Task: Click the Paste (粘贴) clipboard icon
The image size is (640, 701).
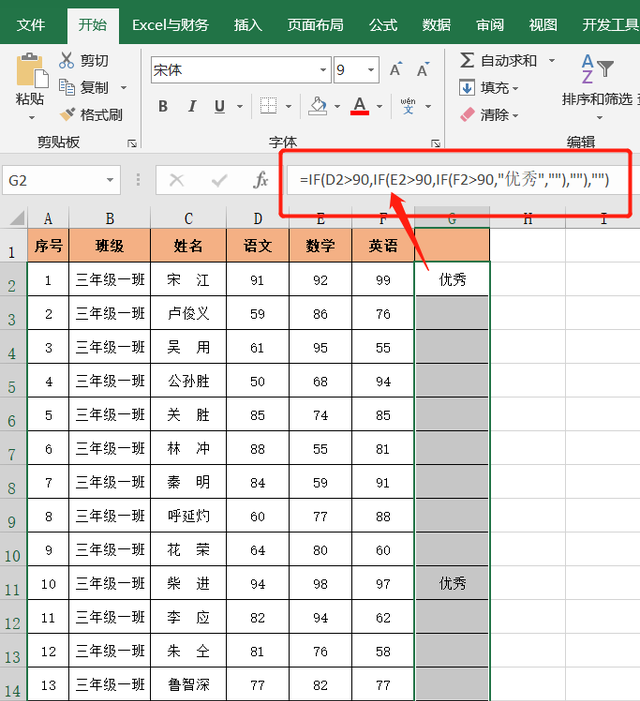Action: click(x=29, y=71)
